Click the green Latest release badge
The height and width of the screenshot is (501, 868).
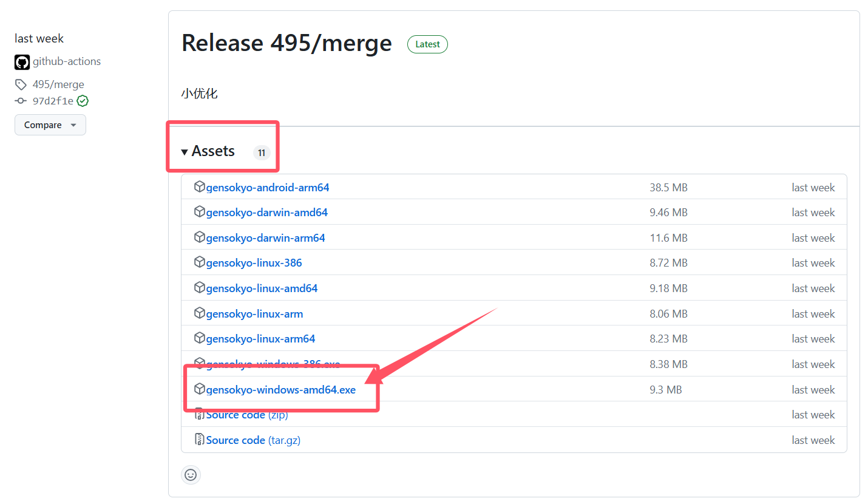click(427, 44)
